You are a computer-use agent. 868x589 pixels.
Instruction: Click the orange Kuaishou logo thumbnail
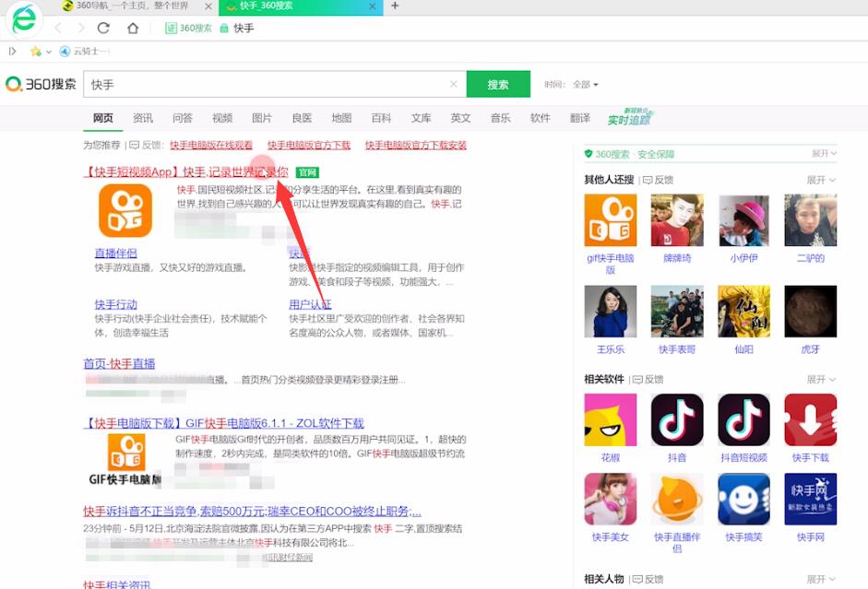125,211
